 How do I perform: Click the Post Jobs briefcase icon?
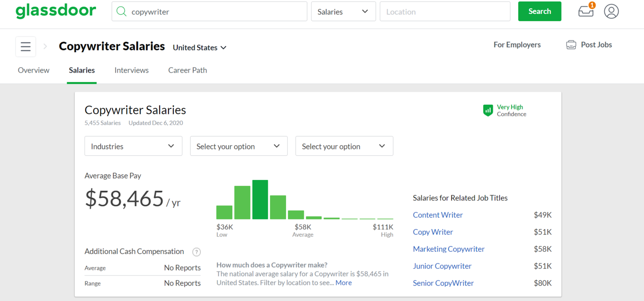[x=571, y=45]
